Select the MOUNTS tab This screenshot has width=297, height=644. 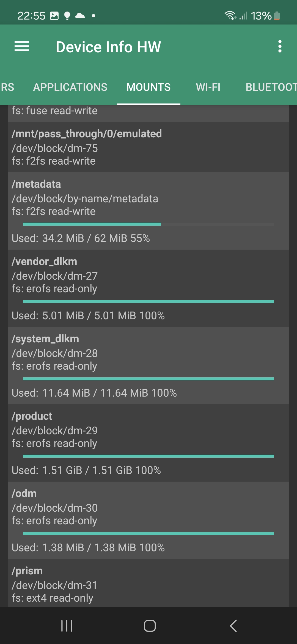pos(148,87)
